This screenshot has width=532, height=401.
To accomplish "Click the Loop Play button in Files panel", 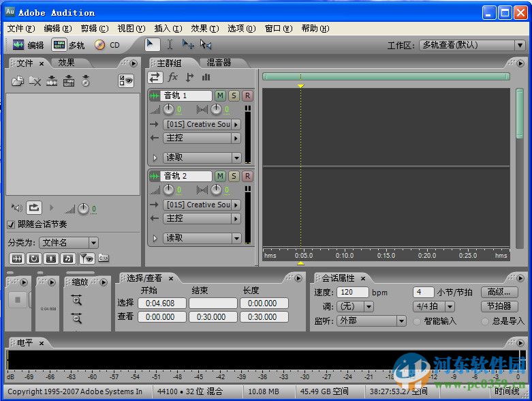I will tap(34, 207).
